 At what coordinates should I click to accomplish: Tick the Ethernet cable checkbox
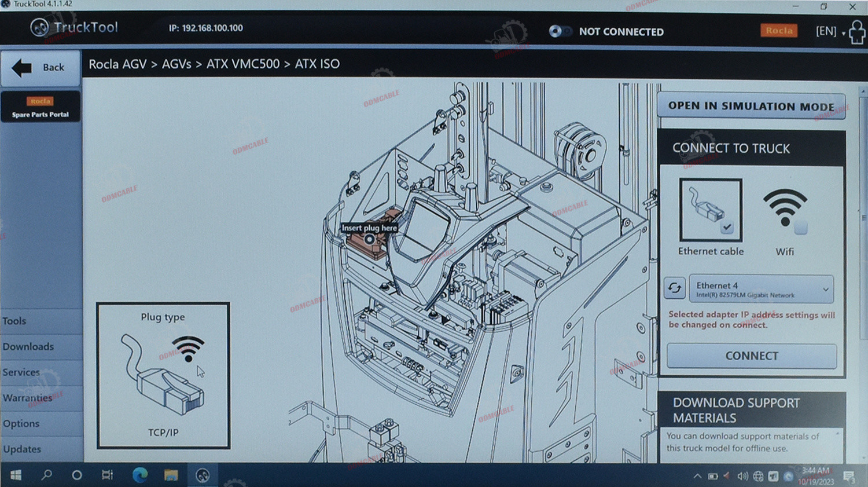coord(727,228)
